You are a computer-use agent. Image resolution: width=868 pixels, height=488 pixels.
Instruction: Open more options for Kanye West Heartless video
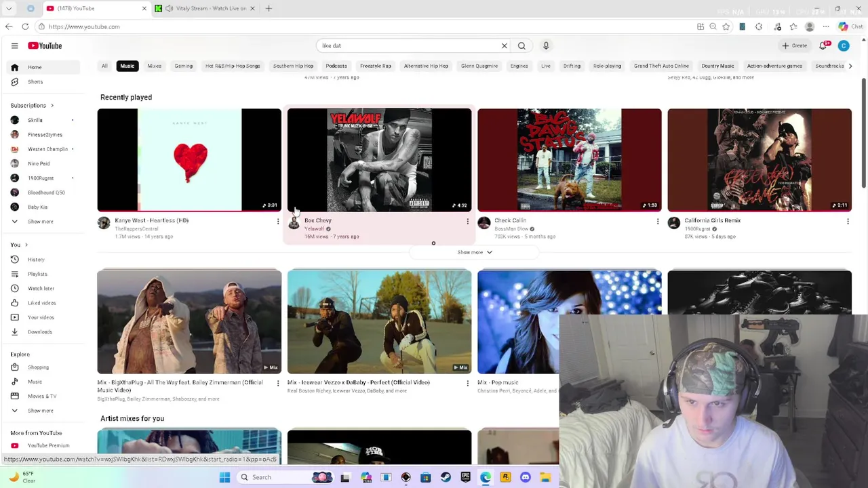(277, 221)
